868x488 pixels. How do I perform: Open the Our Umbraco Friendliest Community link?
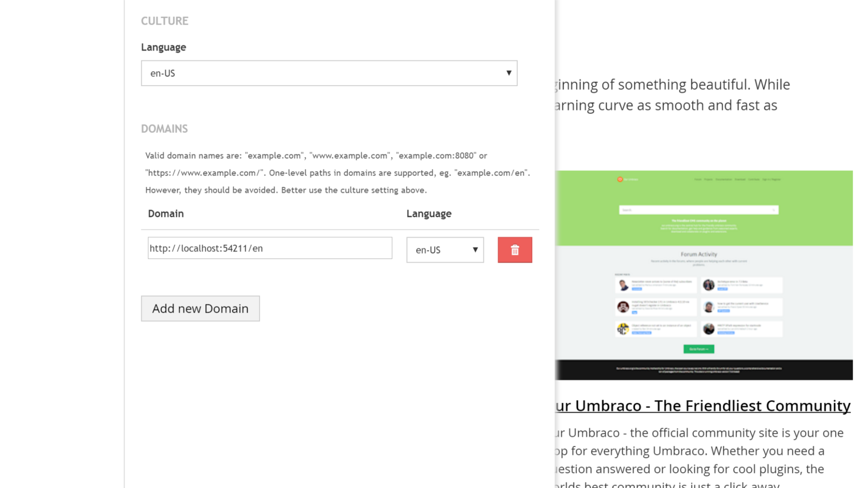coord(703,405)
